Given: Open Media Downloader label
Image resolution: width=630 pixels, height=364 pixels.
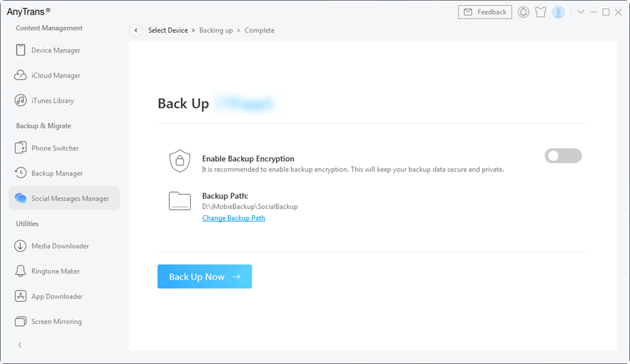Looking at the screenshot, I should pos(60,246).
